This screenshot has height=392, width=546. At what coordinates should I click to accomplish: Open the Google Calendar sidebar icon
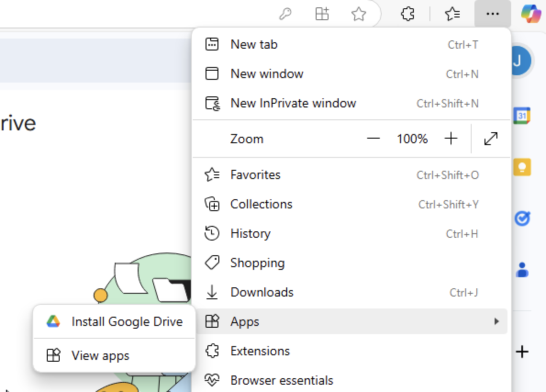point(522,116)
